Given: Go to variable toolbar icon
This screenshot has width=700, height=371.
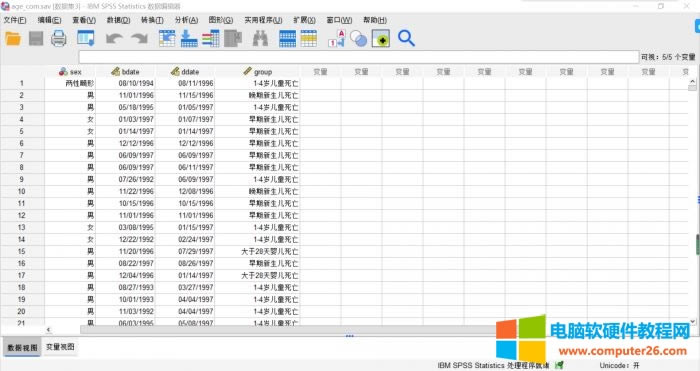Looking at the screenshot, I should coord(189,39).
